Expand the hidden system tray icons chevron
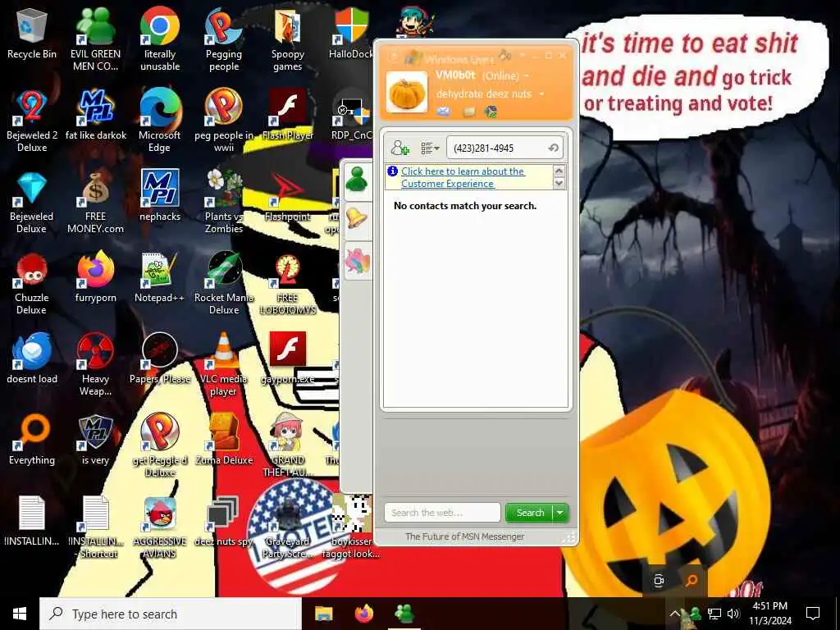This screenshot has height=630, width=840. click(x=675, y=614)
